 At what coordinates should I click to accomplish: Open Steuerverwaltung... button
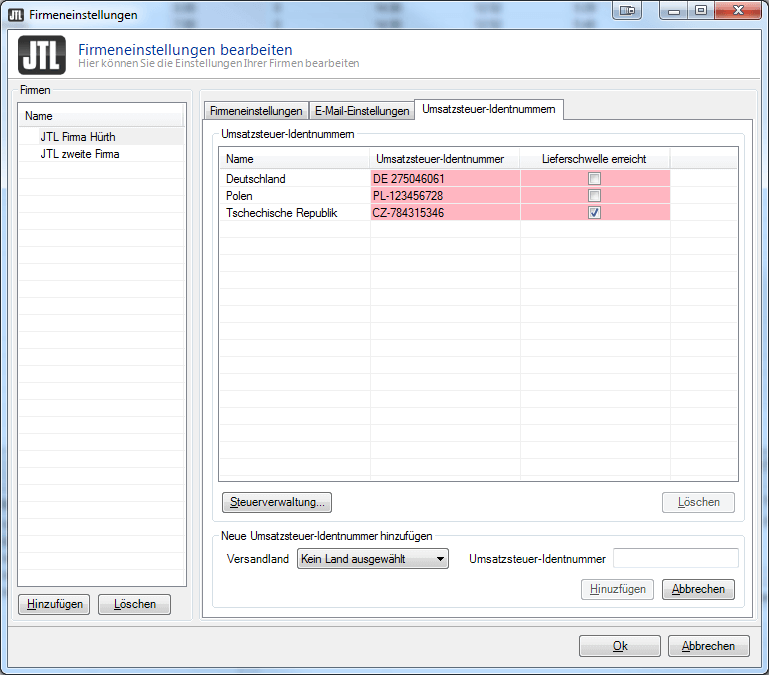click(277, 502)
